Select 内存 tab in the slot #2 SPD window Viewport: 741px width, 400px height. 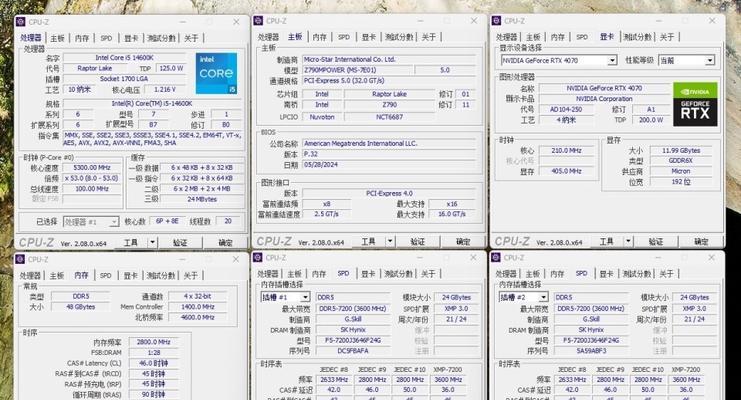pos(557,274)
